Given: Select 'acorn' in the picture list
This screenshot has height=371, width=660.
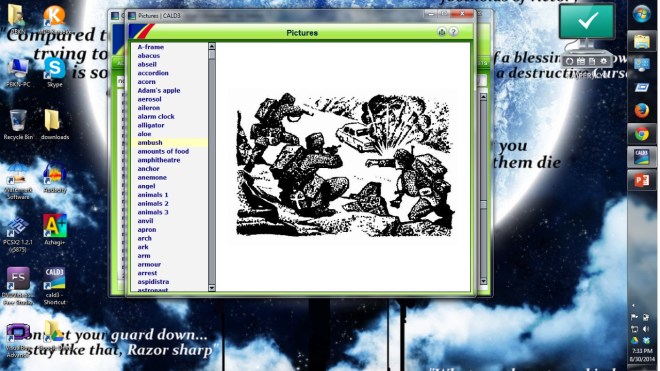Looking at the screenshot, I should point(146,82).
